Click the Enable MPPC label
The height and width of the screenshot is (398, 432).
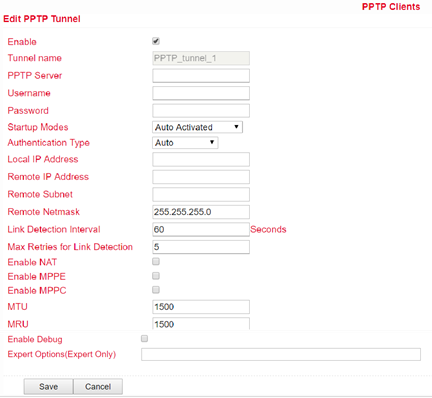[37, 291]
